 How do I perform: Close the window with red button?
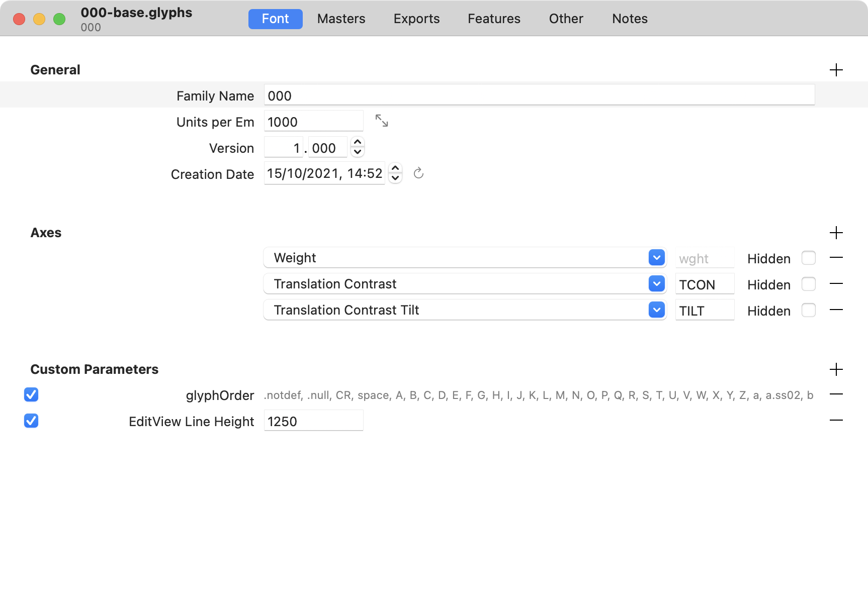pos(19,19)
